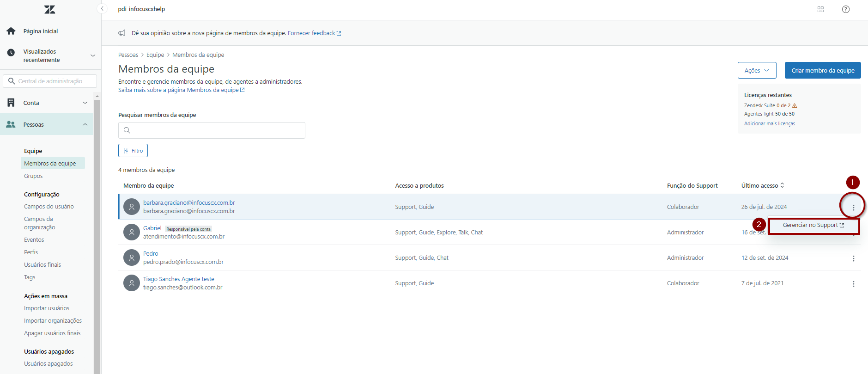Image resolution: width=868 pixels, height=374 pixels.
Task: Collapse the sidebar with the arrow button
Action: pos(103,9)
